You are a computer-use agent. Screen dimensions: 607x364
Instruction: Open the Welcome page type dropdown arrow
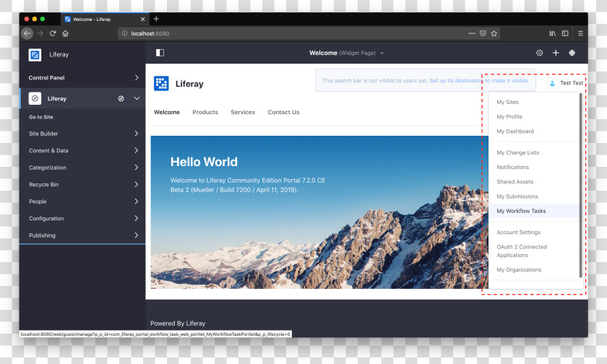pyautogui.click(x=382, y=53)
